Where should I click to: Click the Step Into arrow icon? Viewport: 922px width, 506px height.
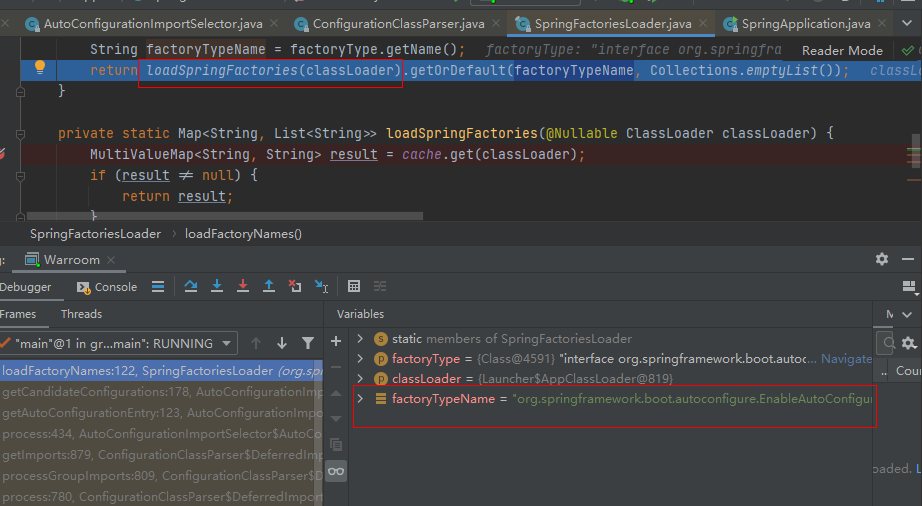pos(217,286)
